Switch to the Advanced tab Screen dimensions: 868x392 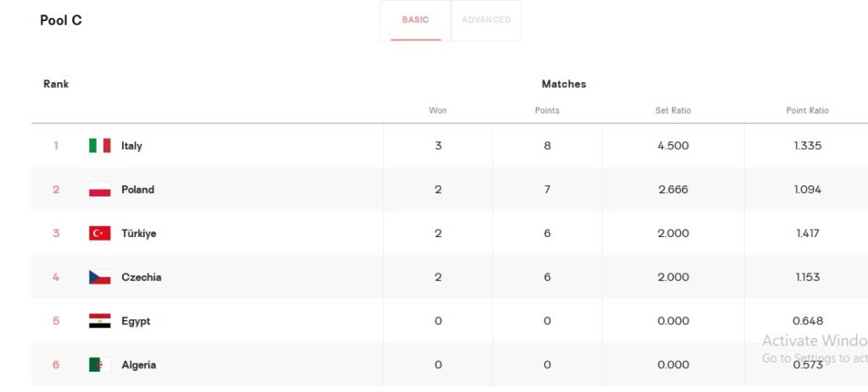(x=487, y=20)
